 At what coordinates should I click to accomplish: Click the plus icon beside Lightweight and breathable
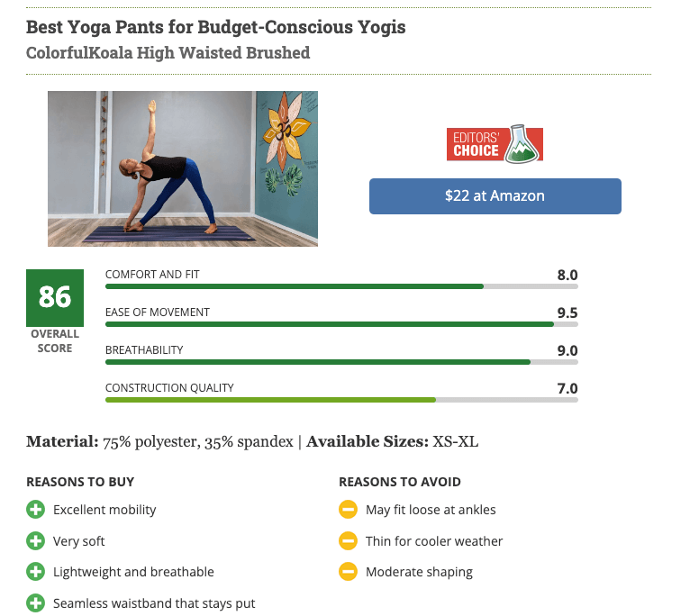pos(36,572)
